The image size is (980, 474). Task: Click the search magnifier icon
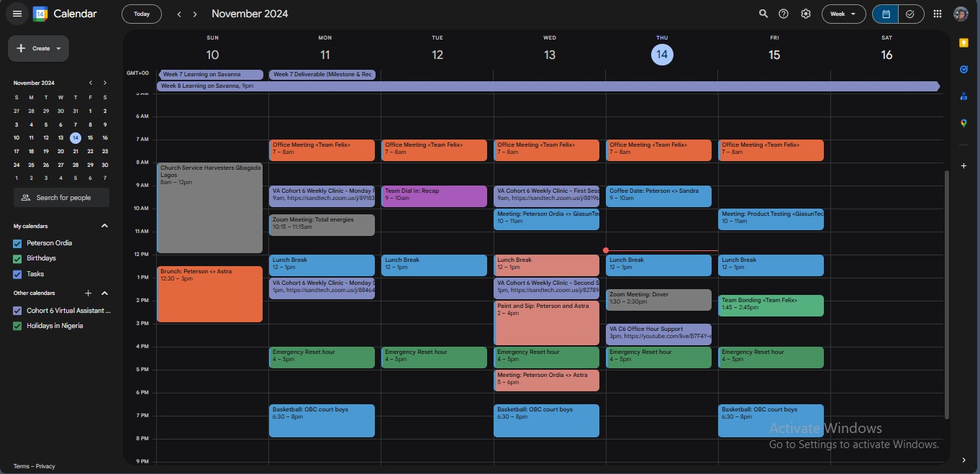coord(763,14)
